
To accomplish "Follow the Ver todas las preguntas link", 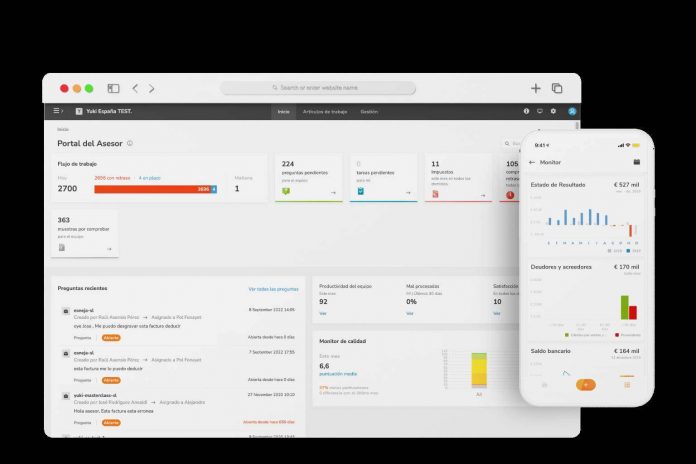I will pyautogui.click(x=273, y=289).
